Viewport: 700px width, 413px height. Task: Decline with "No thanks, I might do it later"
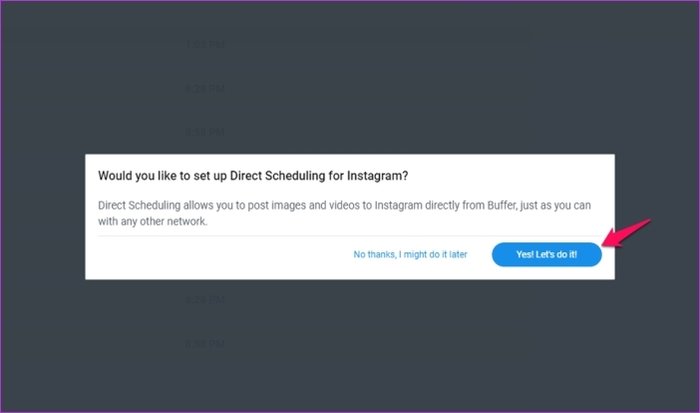coord(410,255)
